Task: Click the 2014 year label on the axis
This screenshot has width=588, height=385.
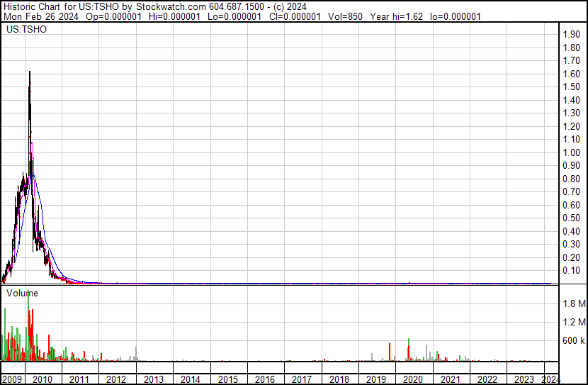Action: pyautogui.click(x=191, y=379)
